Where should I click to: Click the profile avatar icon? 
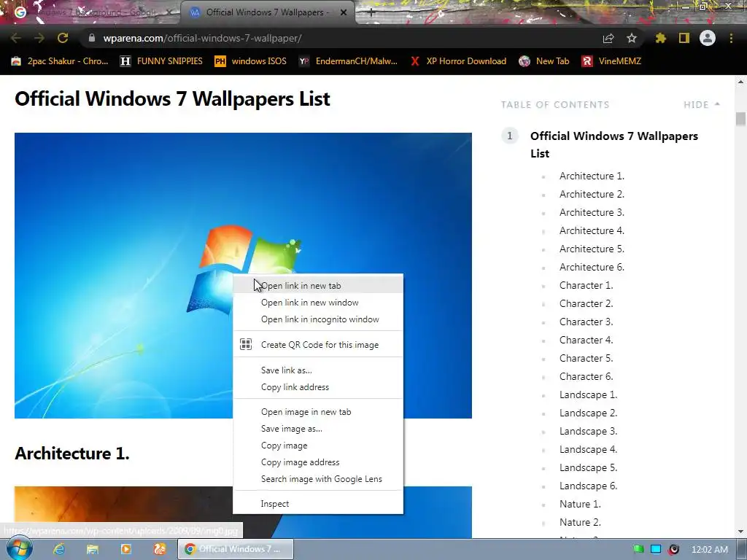(x=708, y=38)
